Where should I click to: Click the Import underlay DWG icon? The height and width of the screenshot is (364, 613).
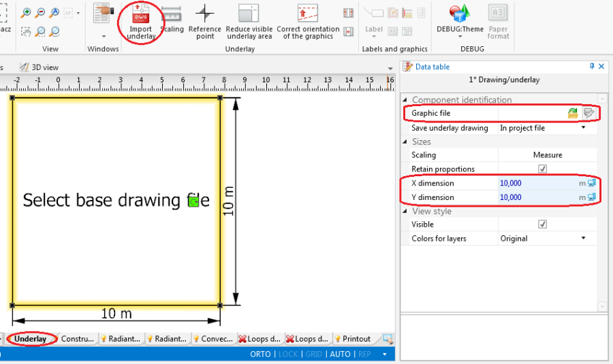140,15
